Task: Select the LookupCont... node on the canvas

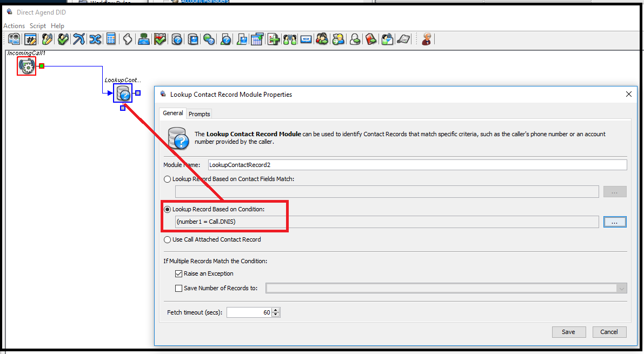Action: (123, 93)
